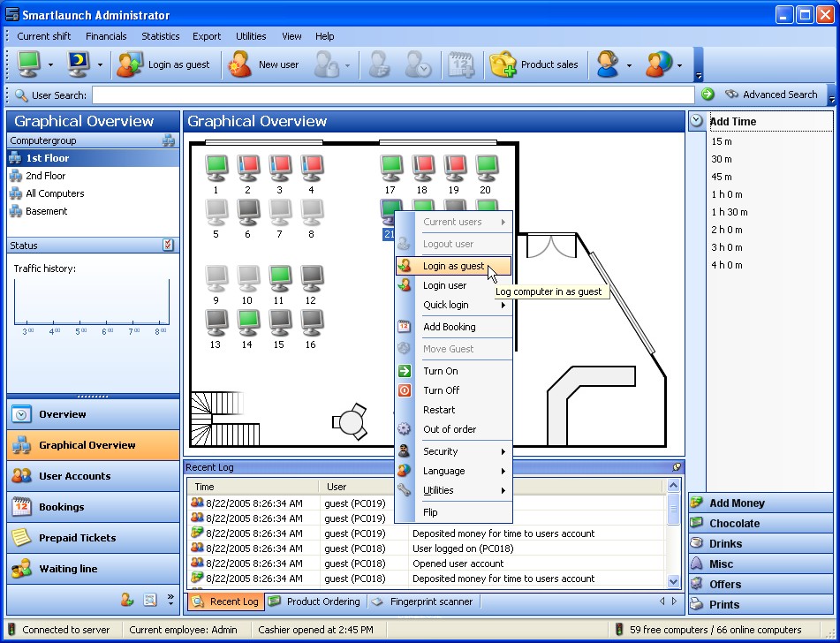This screenshot has width=840, height=643.
Task: Switch to the Product Ordering tab
Action: [x=314, y=601]
